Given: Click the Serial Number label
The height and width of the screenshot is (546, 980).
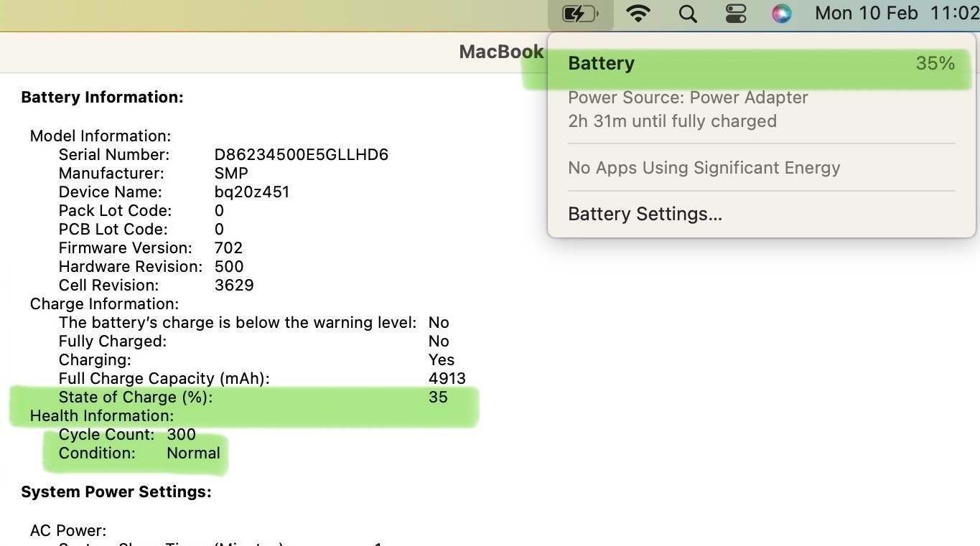Looking at the screenshot, I should pyautogui.click(x=114, y=154).
